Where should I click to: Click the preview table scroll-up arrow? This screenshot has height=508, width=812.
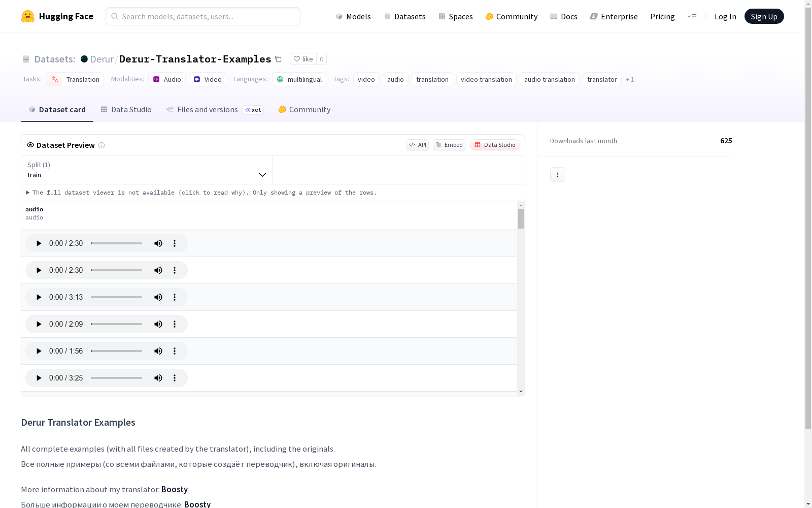point(521,205)
